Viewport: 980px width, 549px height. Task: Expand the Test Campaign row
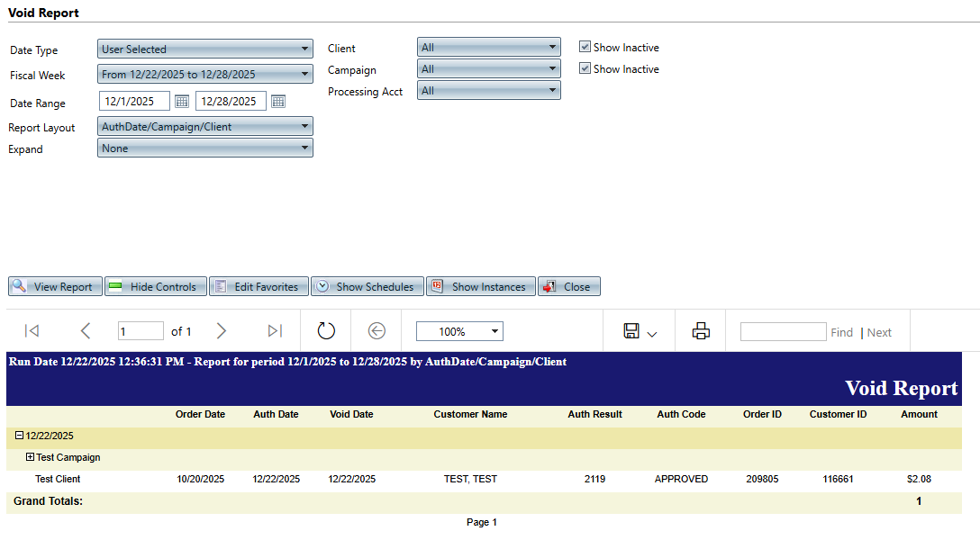(x=30, y=457)
